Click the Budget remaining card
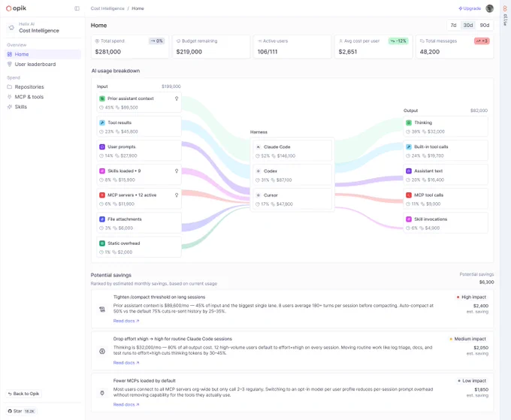The height and width of the screenshot is (420, 511). (211, 47)
